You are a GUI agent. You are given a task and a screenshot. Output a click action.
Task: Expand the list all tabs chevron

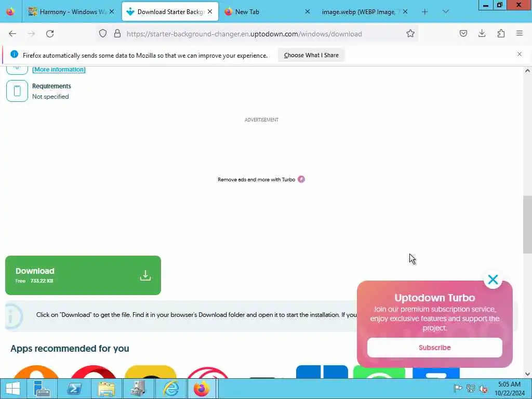(x=446, y=11)
